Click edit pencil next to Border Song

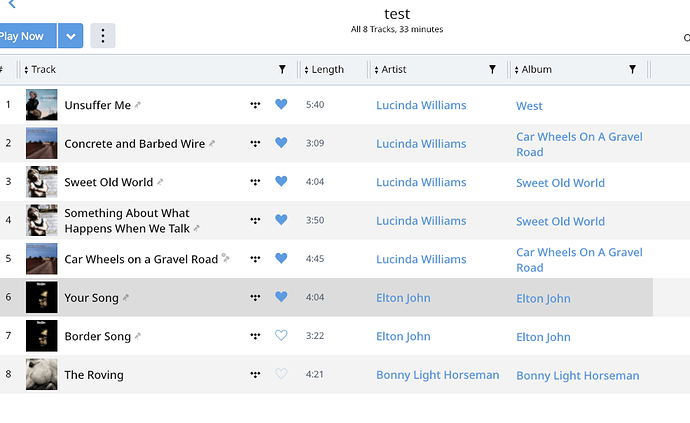[x=138, y=336]
